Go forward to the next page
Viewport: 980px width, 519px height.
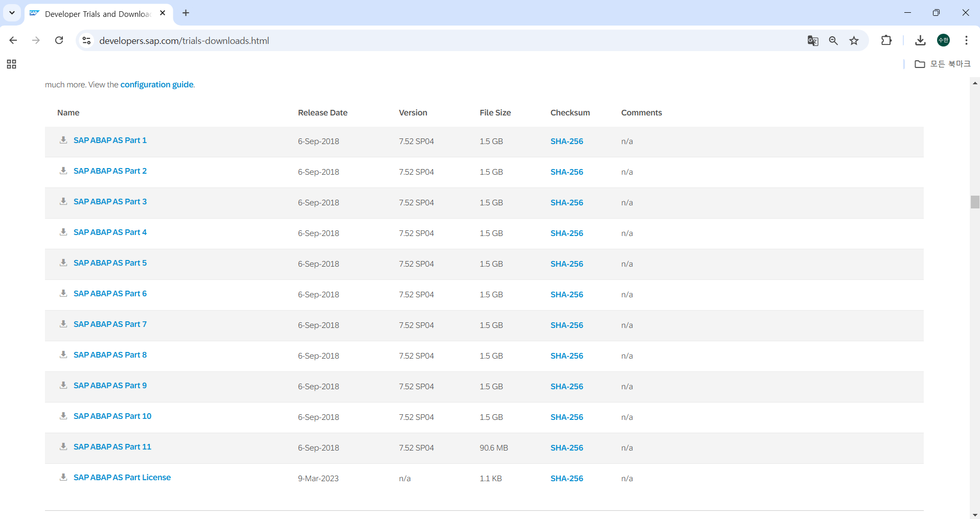click(x=36, y=40)
